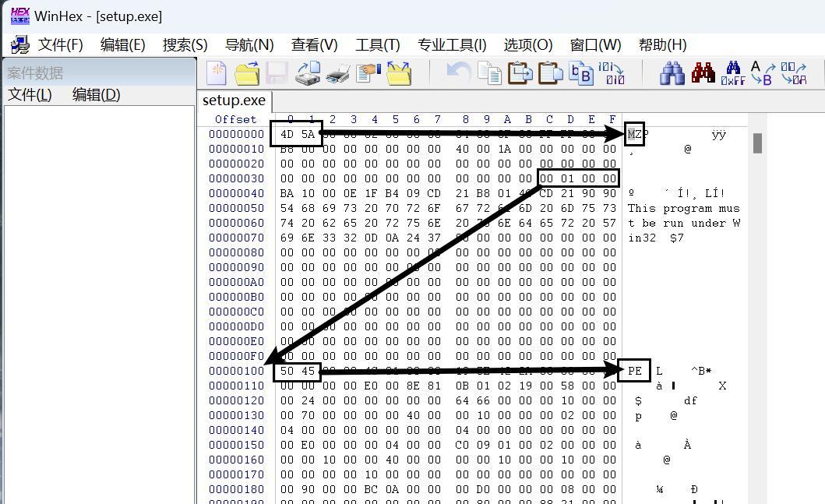Image resolution: width=825 pixels, height=504 pixels.
Task: Open file Properties with the hand icon
Action: pos(368,73)
